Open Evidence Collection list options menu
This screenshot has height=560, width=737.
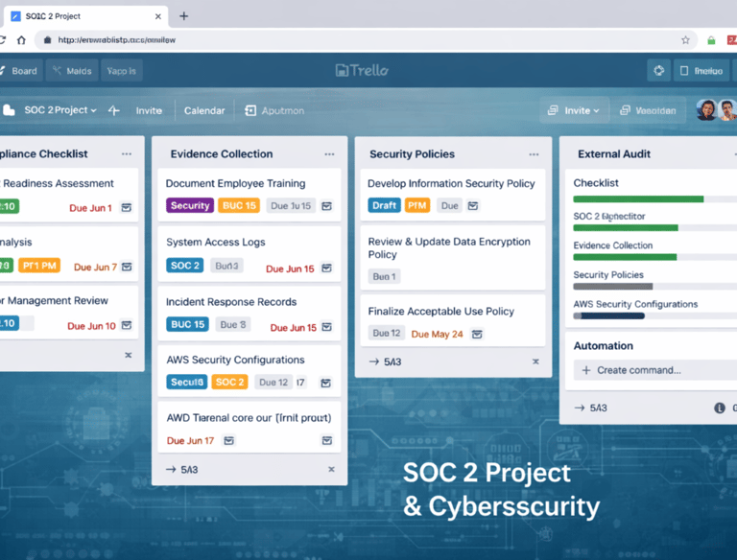click(x=329, y=154)
